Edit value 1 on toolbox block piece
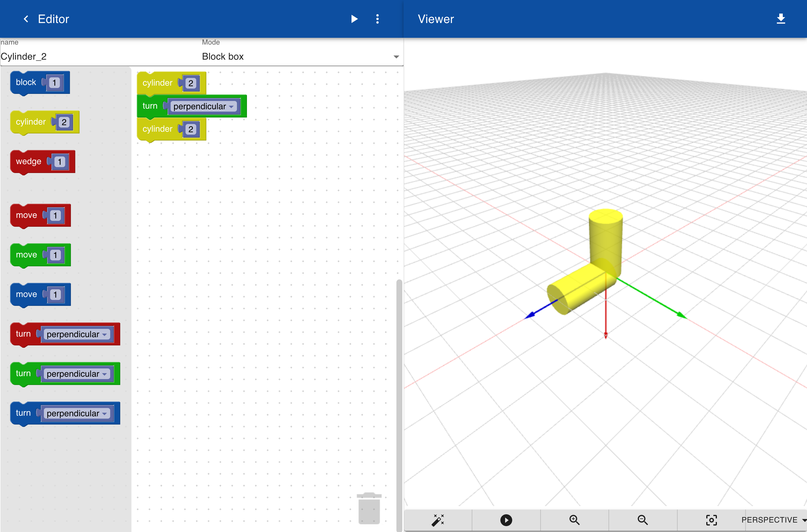The image size is (807, 532). pyautogui.click(x=54, y=83)
